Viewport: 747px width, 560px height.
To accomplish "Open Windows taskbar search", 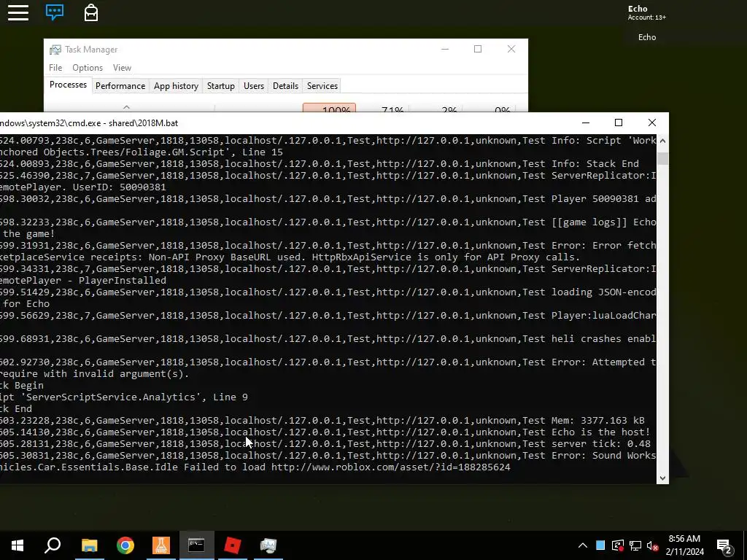I will pyautogui.click(x=53, y=545).
